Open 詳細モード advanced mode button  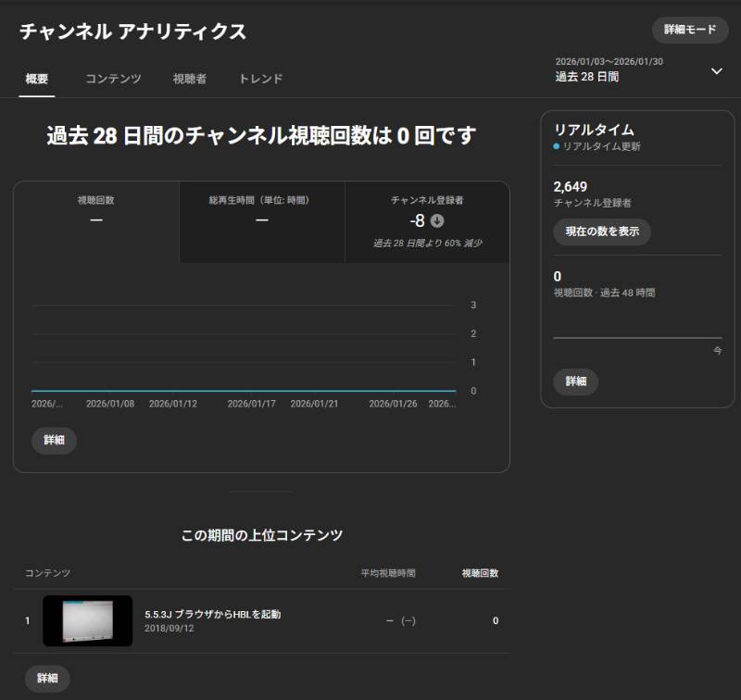689,30
